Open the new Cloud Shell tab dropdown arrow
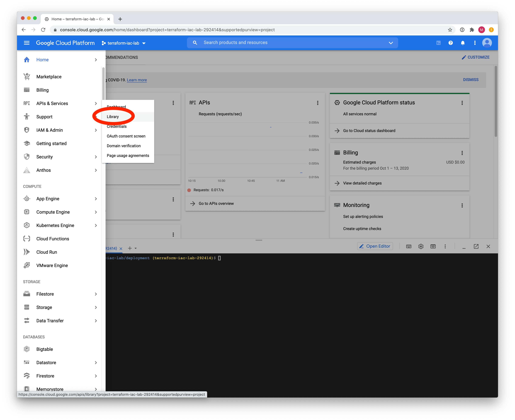This screenshot has height=420, width=515. (x=136, y=249)
